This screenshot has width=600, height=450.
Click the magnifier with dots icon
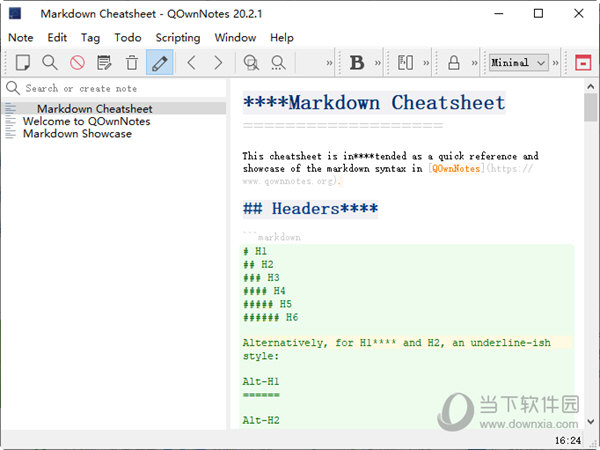point(278,62)
